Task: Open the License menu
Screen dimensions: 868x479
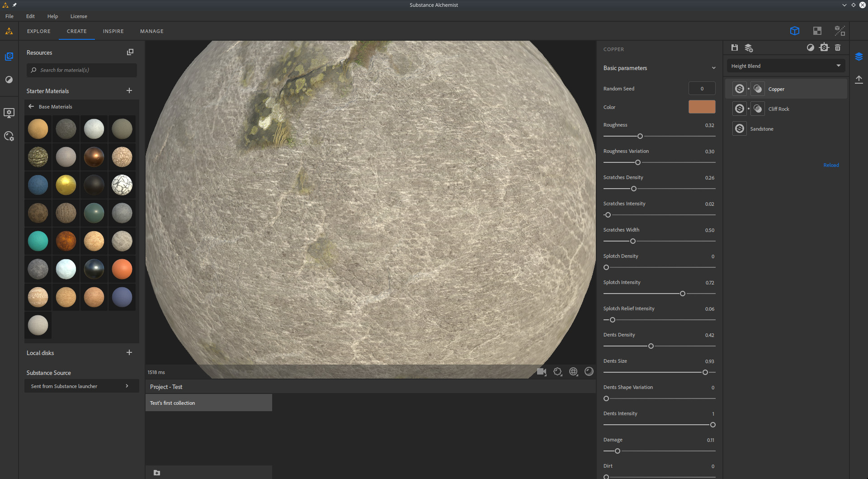Action: coord(79,16)
